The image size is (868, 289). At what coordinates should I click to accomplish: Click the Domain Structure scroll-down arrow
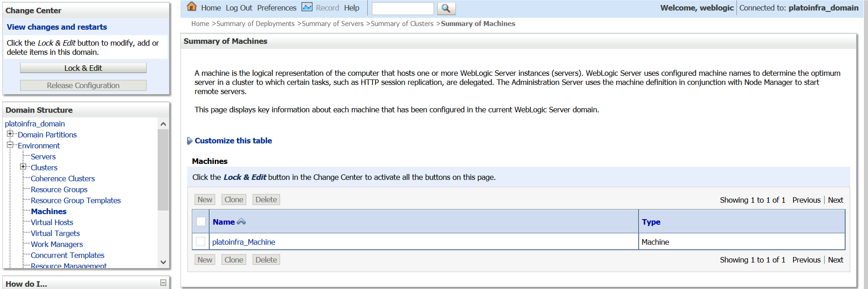click(x=163, y=262)
